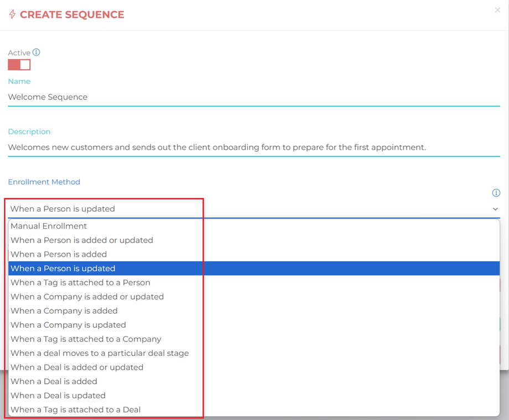Select Manual Enrollment option
The height and width of the screenshot is (420, 509).
[x=49, y=226]
